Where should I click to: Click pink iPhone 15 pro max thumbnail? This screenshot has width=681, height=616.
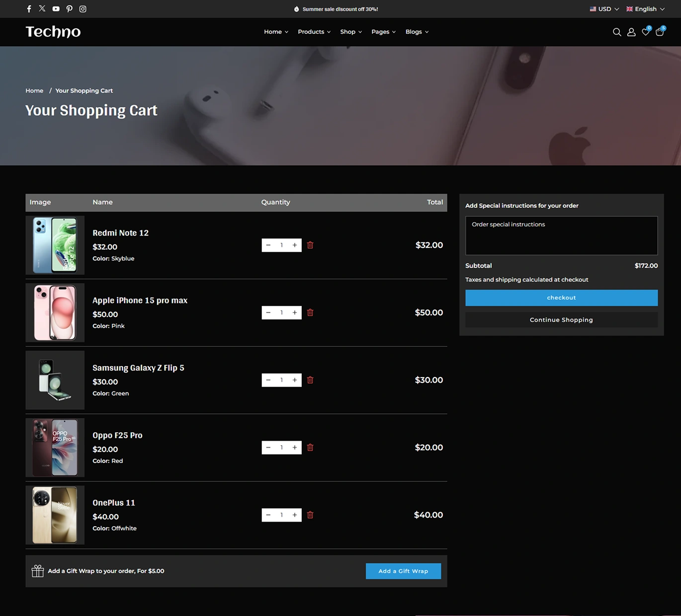tap(55, 312)
